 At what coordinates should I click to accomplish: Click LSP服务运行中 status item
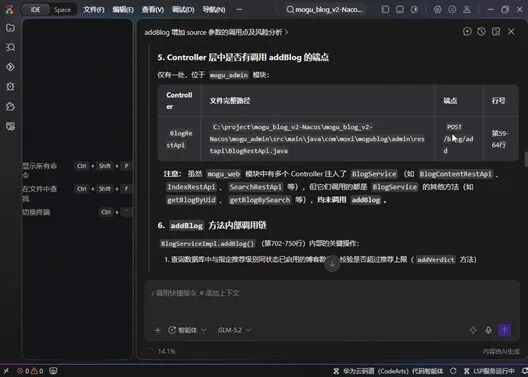click(489, 371)
